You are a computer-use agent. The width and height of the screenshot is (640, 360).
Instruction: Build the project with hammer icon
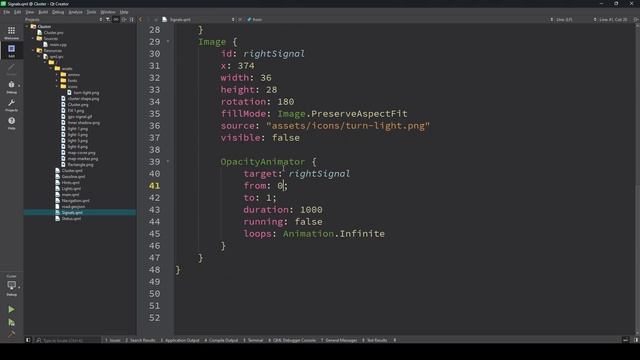coord(11,334)
